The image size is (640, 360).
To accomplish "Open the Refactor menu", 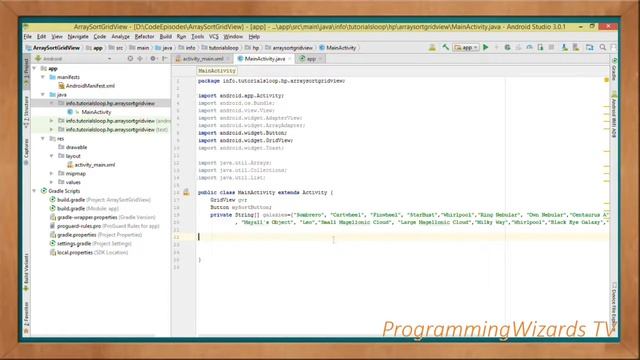I will click(144, 37).
